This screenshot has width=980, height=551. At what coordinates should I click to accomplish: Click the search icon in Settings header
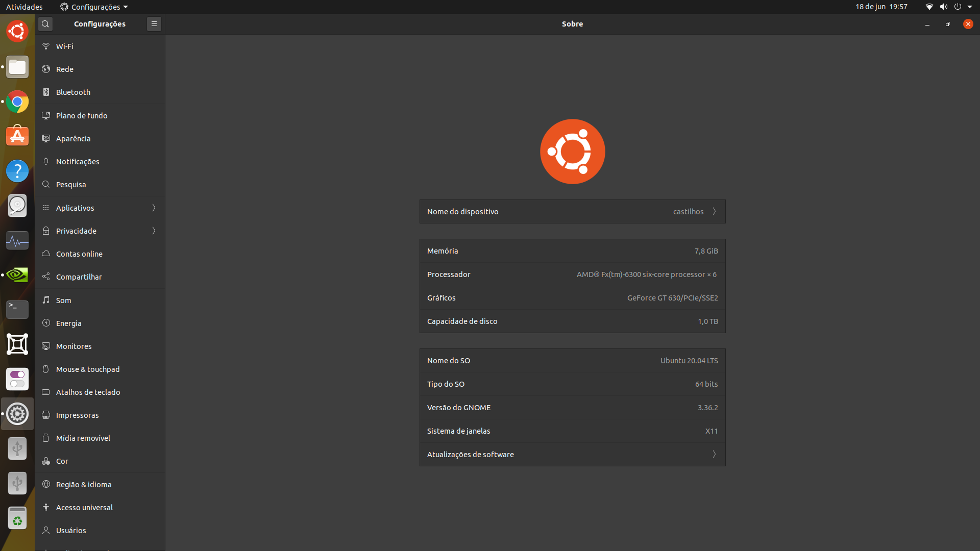[45, 24]
